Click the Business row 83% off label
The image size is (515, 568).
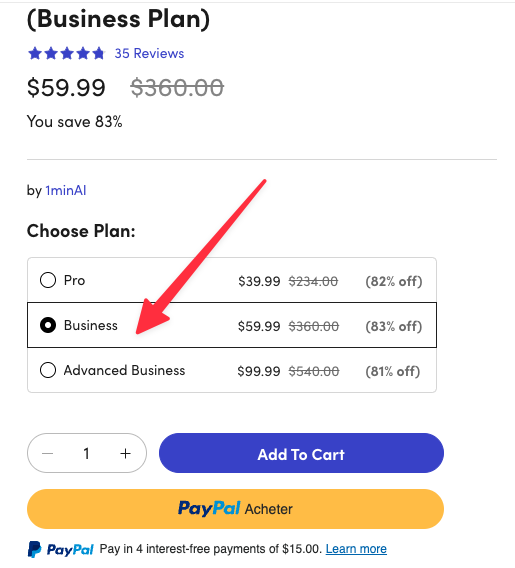[x=394, y=326]
